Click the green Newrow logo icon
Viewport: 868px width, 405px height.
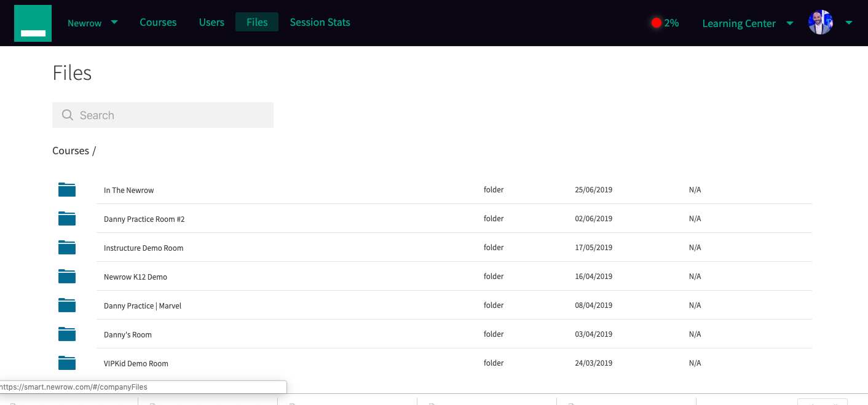pyautogui.click(x=33, y=23)
